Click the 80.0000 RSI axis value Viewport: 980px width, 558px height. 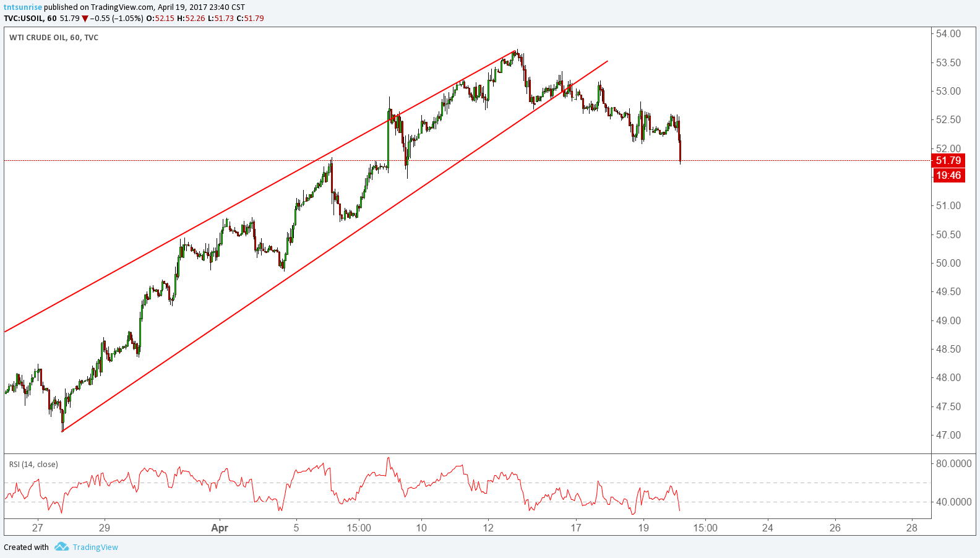point(953,463)
